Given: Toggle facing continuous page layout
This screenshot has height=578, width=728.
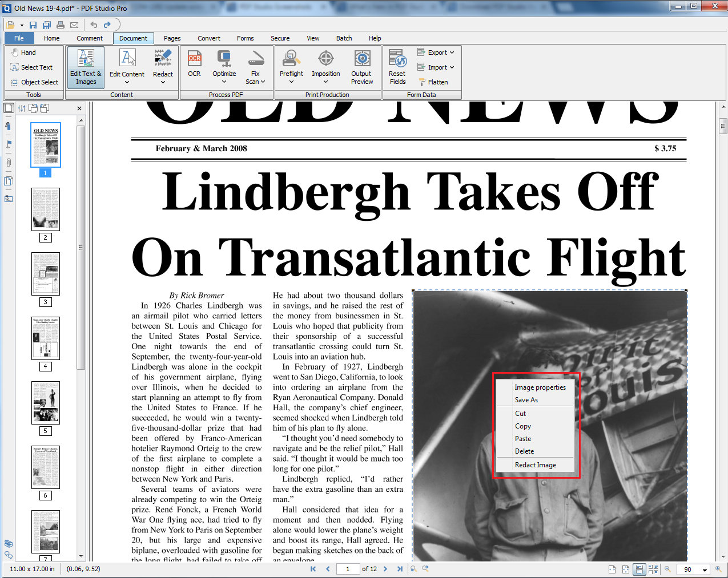Looking at the screenshot, I should click(x=653, y=569).
